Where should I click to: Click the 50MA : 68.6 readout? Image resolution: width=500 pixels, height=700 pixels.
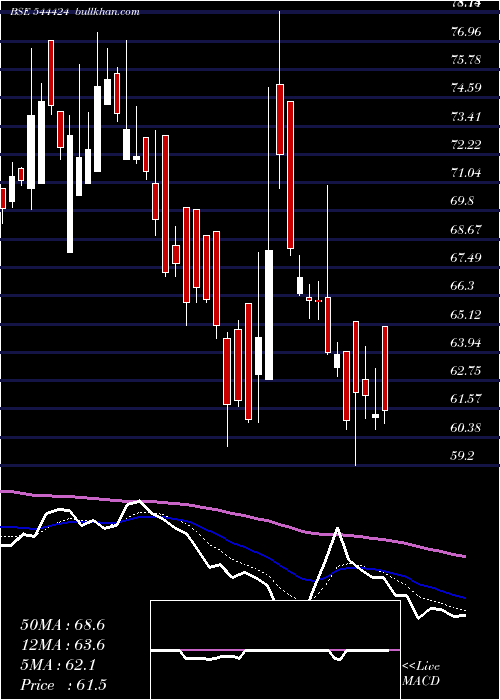pos(62,625)
